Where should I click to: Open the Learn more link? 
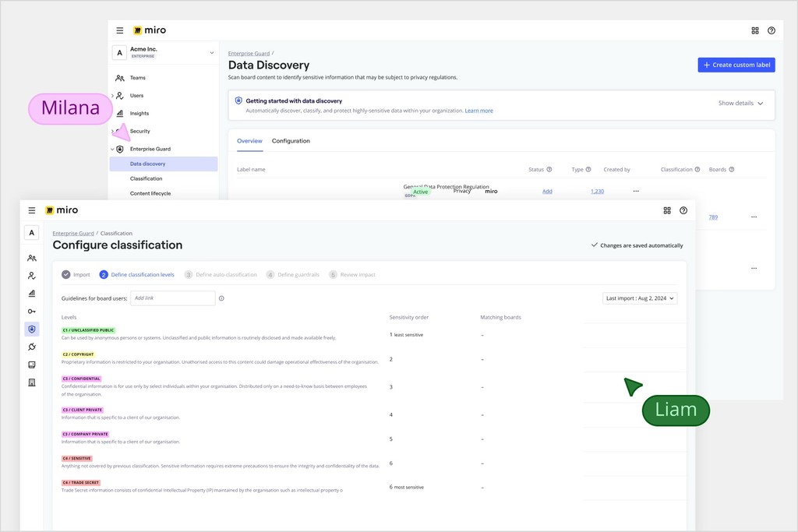[x=478, y=110]
